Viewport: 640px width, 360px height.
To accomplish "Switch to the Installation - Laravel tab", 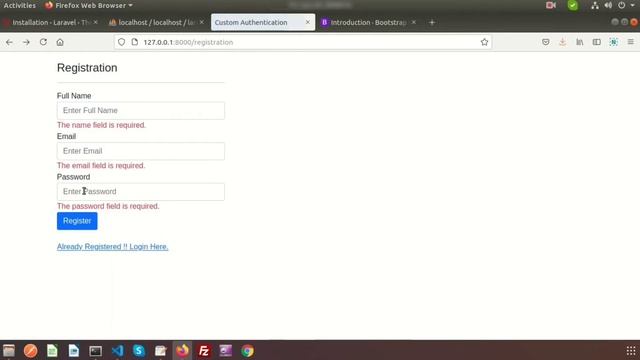I will coord(51,22).
